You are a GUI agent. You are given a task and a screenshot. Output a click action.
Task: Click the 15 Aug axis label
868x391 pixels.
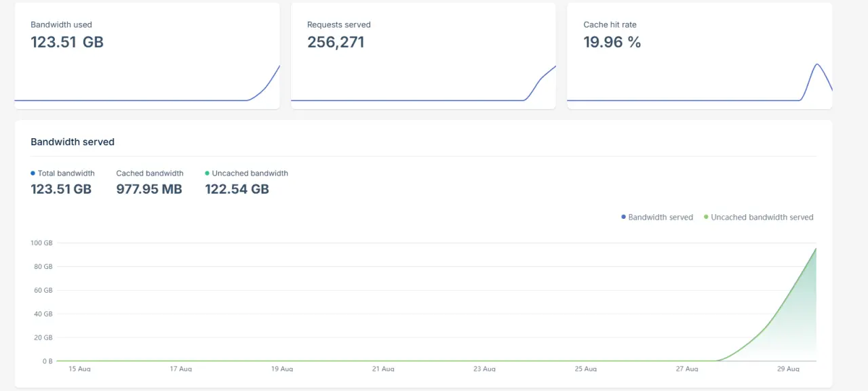(79, 369)
